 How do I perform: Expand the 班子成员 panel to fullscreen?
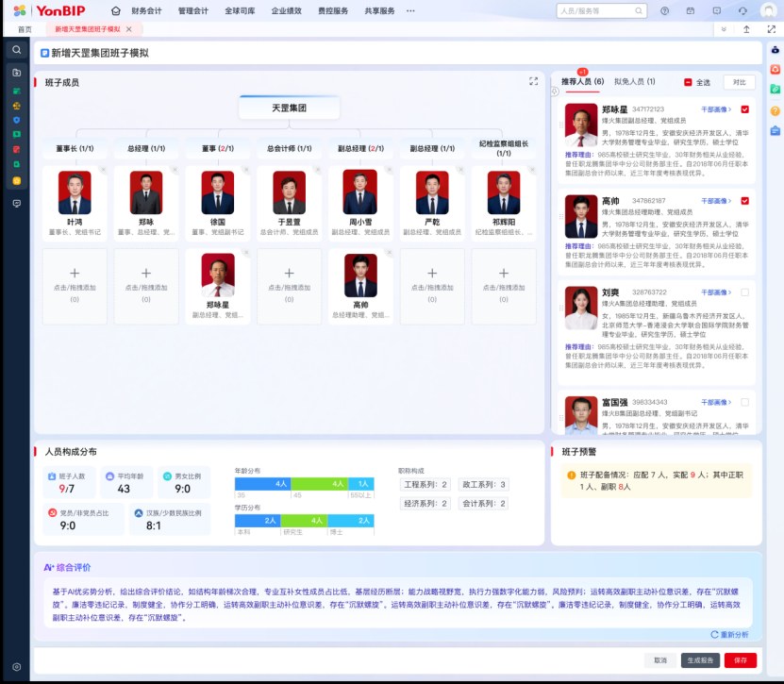[x=533, y=81]
